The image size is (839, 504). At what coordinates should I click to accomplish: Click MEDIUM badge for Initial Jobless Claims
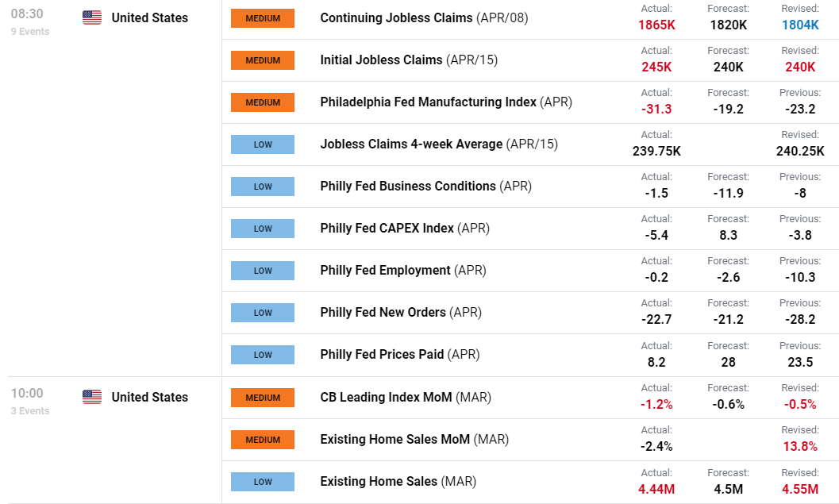(263, 60)
